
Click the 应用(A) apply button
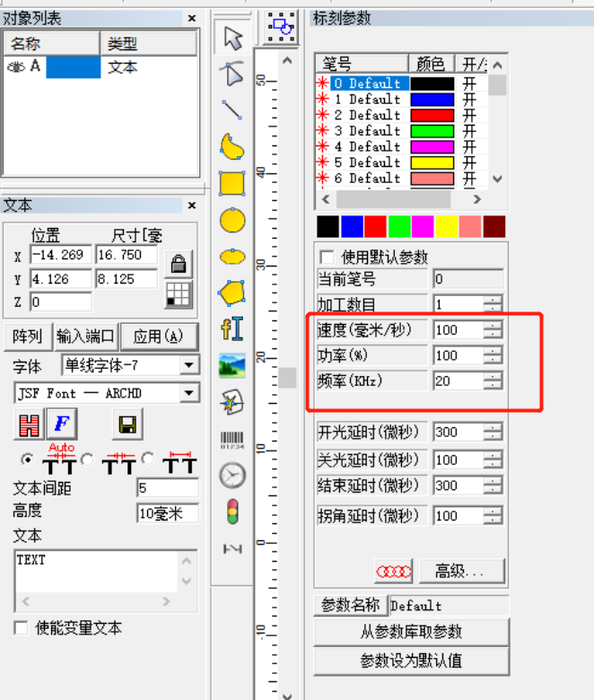click(x=159, y=337)
